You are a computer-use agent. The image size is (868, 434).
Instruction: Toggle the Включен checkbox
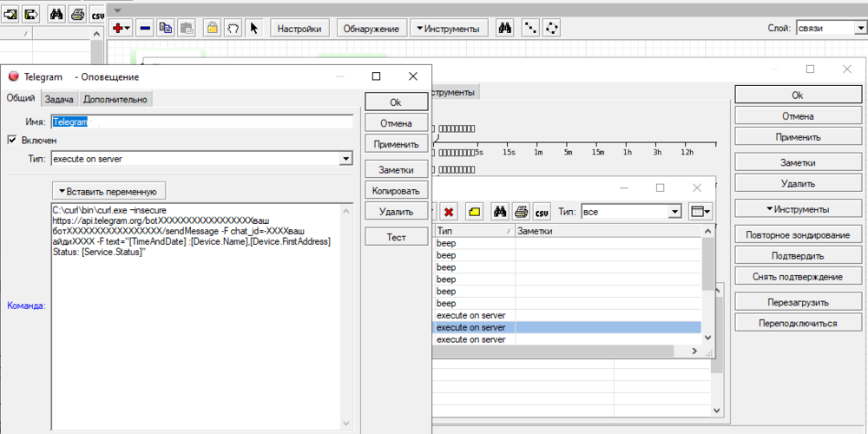[13, 140]
